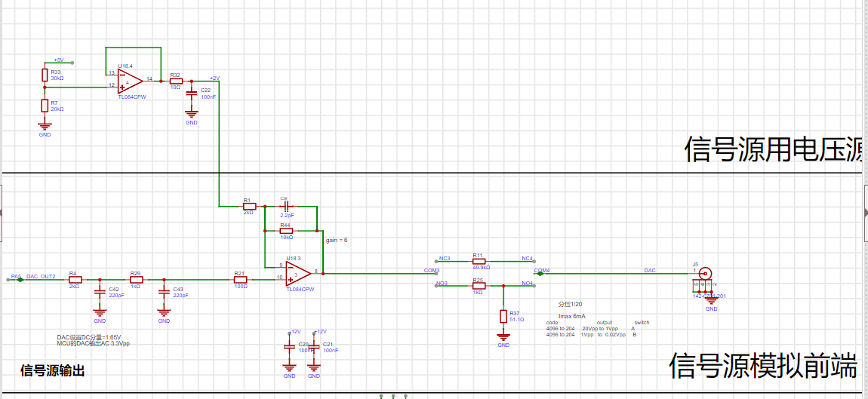
Task: Click the 'gain = 6' annotation
Action: (336, 240)
